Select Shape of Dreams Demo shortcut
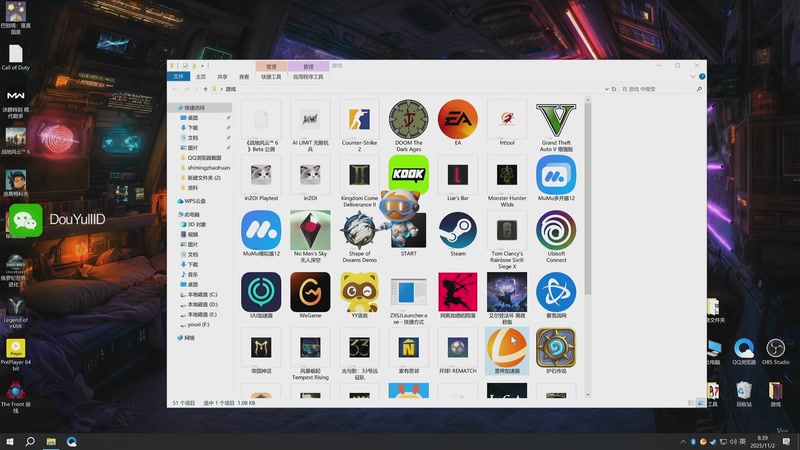 pos(359,236)
